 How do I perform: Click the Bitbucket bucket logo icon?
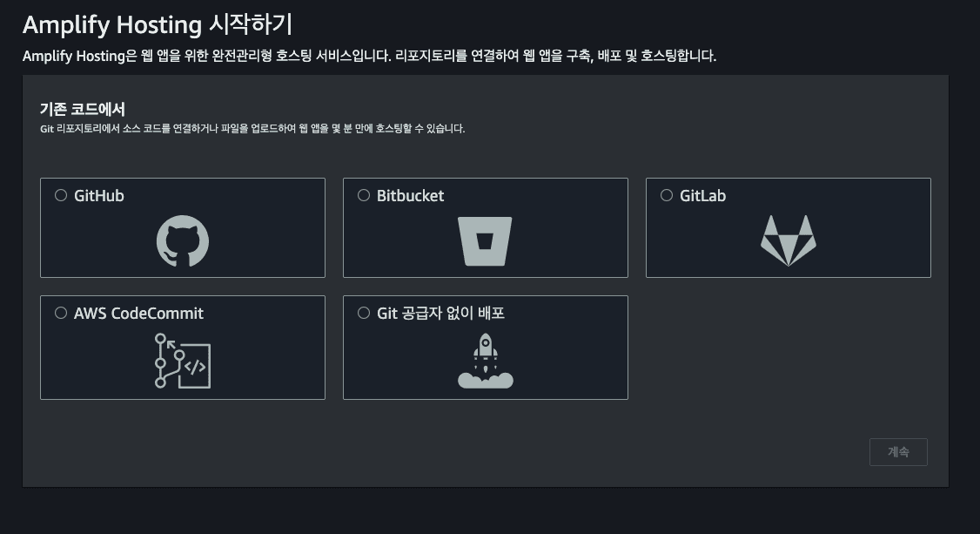(x=485, y=240)
